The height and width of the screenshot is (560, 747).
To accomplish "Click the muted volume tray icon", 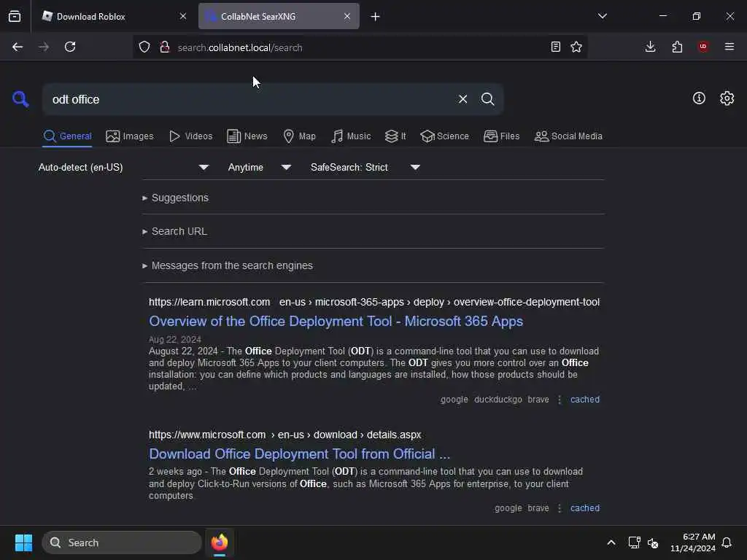I will pos(653,542).
